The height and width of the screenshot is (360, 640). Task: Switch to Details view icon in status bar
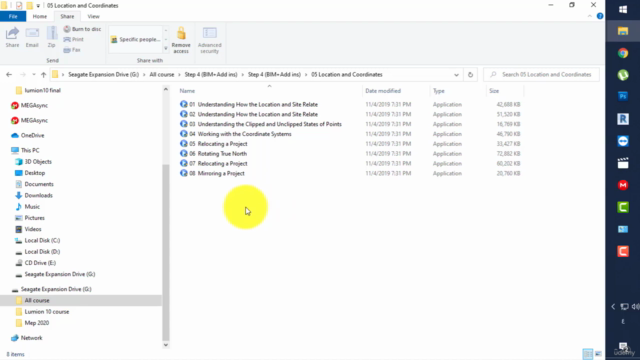point(588,354)
